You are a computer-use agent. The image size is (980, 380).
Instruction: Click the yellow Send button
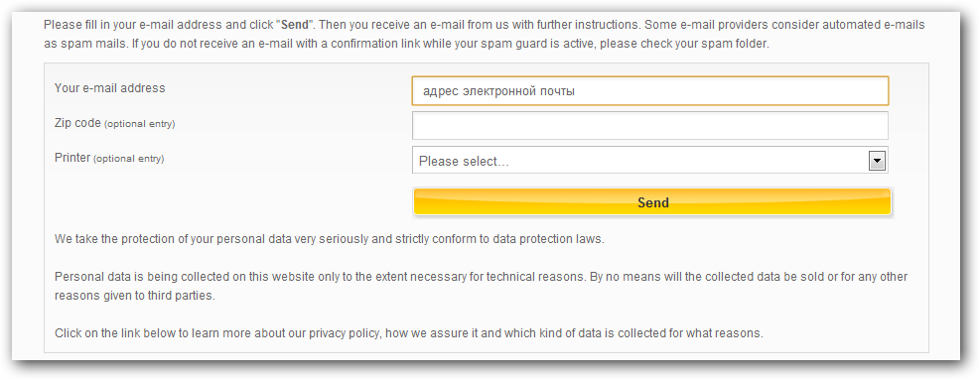(x=652, y=201)
